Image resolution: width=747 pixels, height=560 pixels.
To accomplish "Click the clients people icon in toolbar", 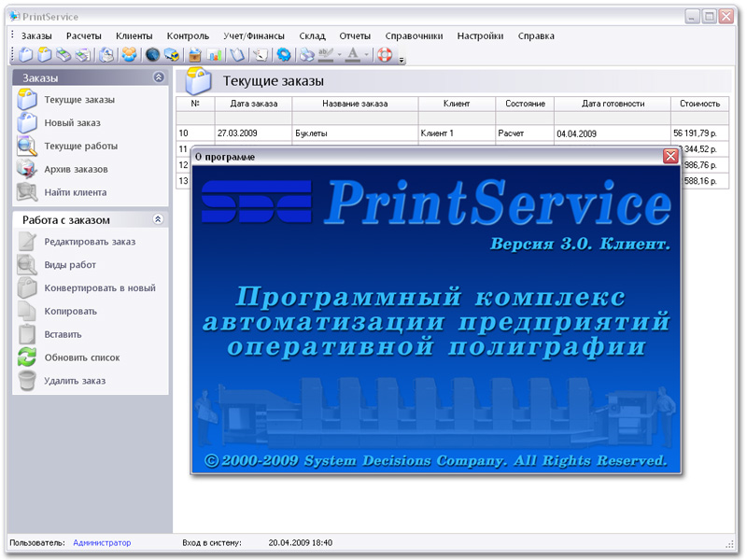I will click(129, 55).
